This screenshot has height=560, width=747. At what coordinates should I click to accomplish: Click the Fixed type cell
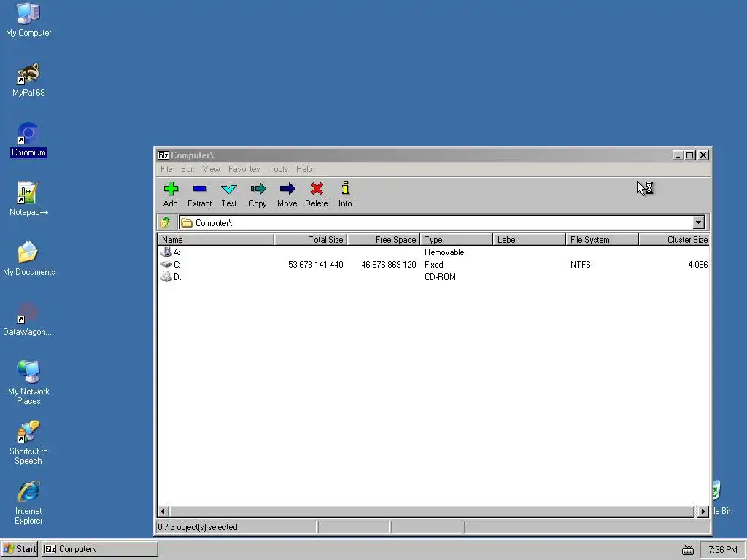433,264
